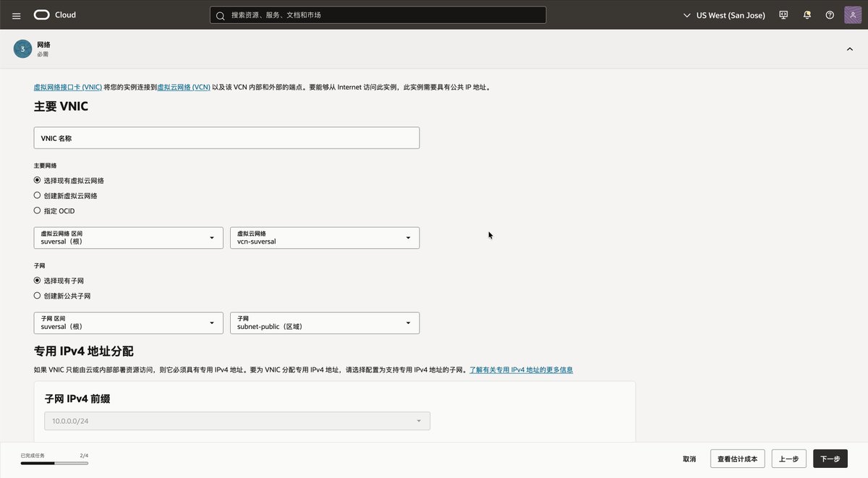868x478 pixels.
Task: Select 选择现有子网 radio option
Action: [x=38, y=281]
